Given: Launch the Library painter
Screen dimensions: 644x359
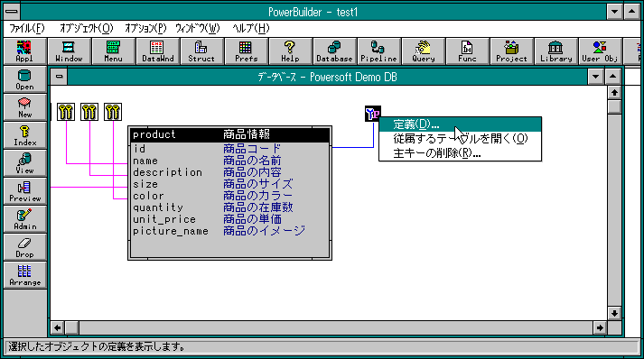Looking at the screenshot, I should click(x=555, y=51).
